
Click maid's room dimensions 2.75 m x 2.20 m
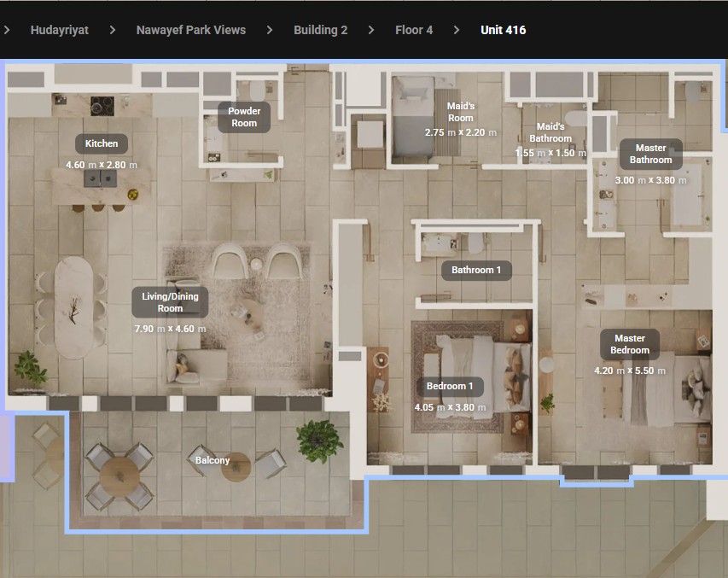click(461, 132)
